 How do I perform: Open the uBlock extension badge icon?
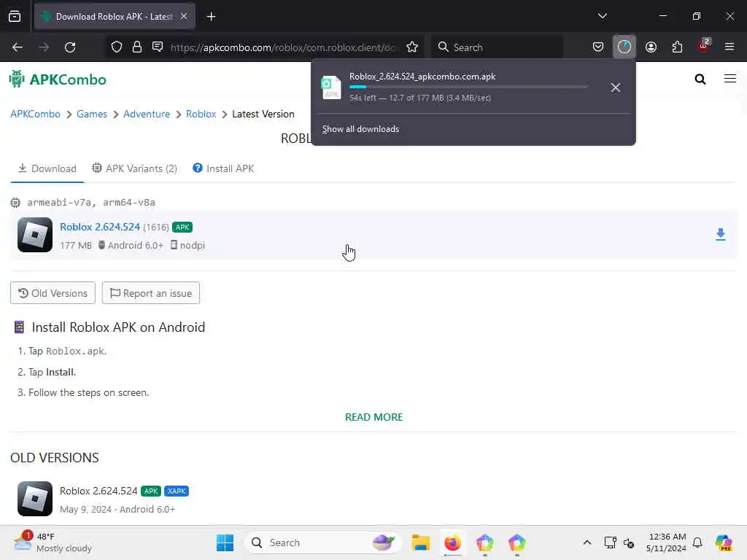[x=704, y=46]
